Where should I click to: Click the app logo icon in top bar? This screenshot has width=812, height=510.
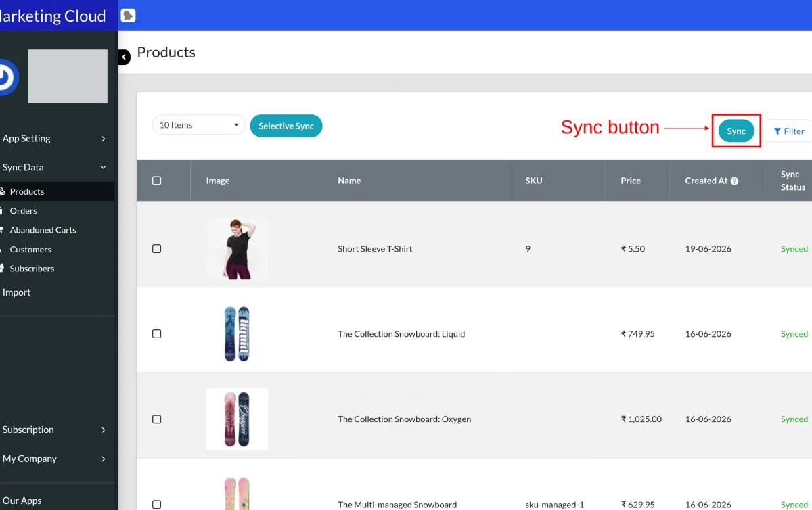(x=128, y=16)
